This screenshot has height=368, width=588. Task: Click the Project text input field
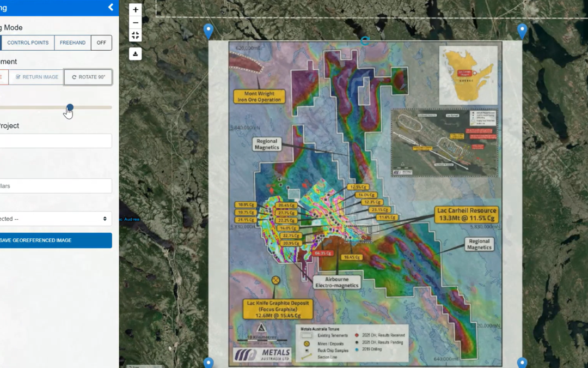click(x=54, y=141)
